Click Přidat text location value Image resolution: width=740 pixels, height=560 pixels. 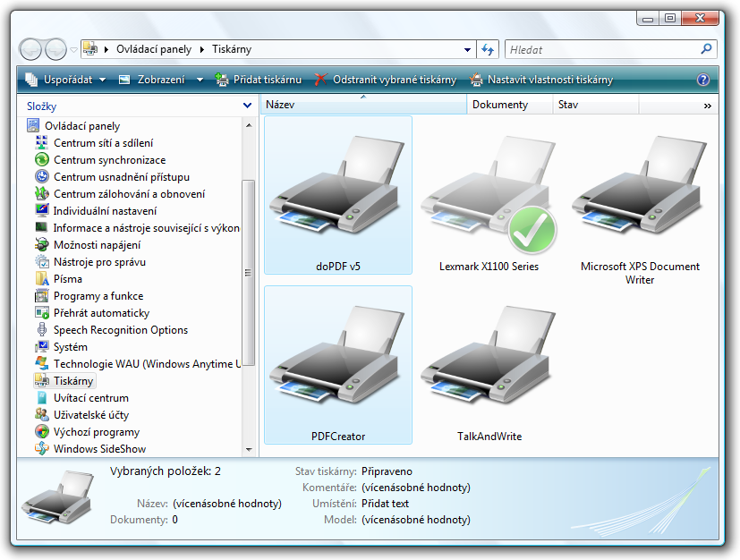coord(385,504)
